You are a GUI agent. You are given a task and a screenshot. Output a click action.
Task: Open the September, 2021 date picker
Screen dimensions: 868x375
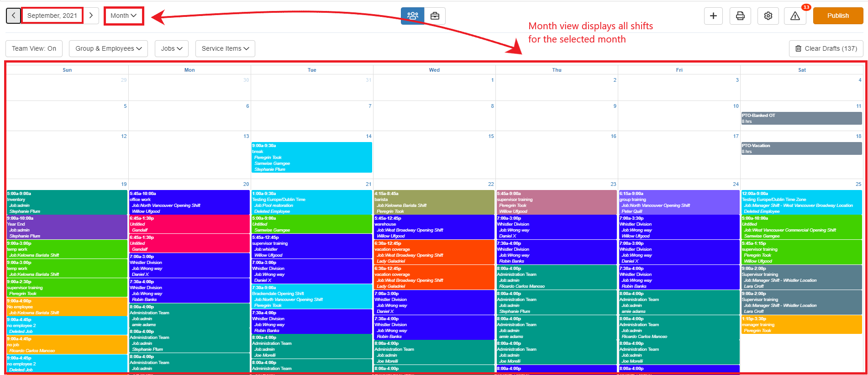[x=53, y=16]
